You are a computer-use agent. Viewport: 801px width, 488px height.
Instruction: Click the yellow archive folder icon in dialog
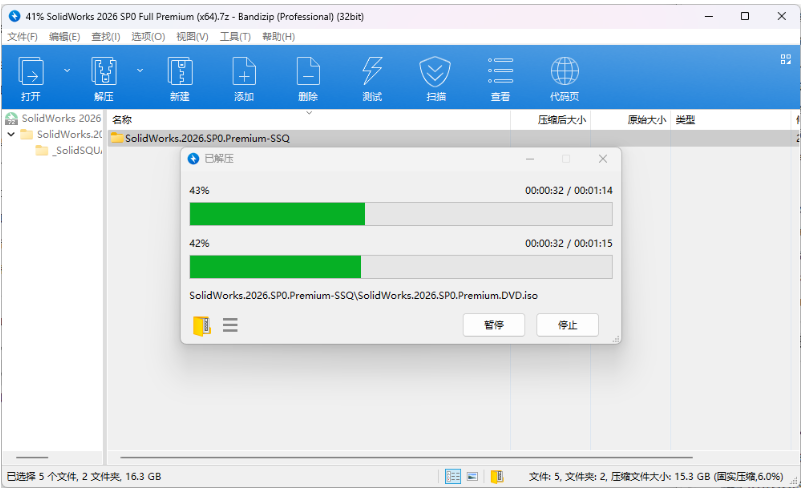[x=202, y=326]
